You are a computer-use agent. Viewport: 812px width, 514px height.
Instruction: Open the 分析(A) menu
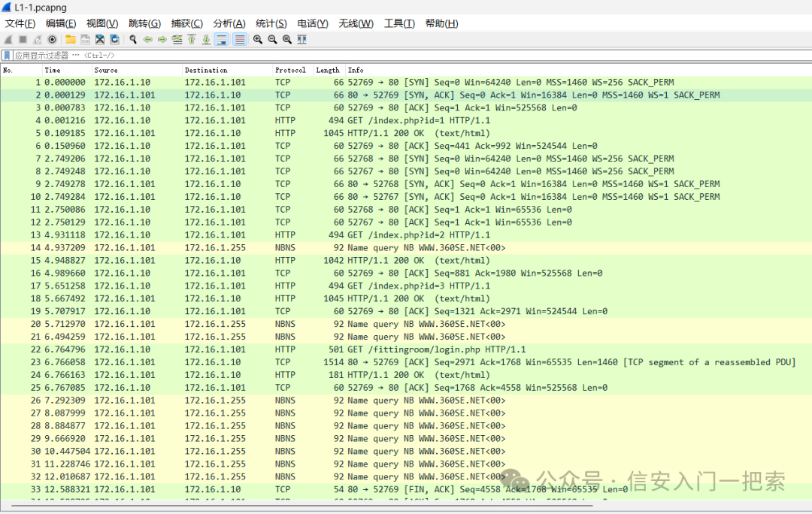(x=229, y=23)
